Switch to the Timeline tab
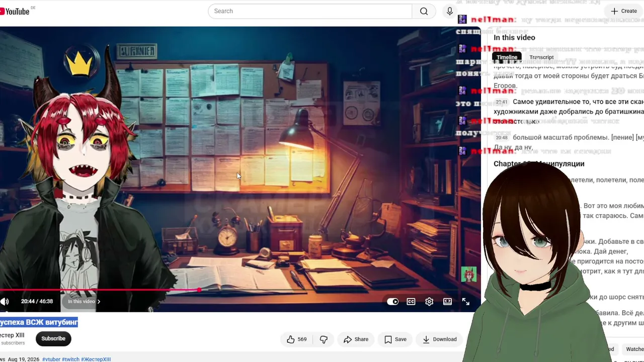This screenshot has width=644, height=362. point(507,57)
